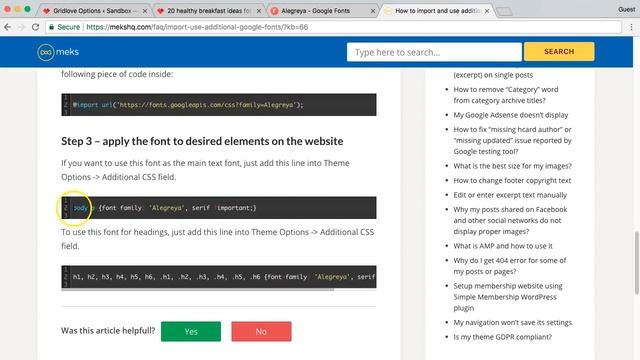Click the meks logo

pyautogui.click(x=58, y=52)
